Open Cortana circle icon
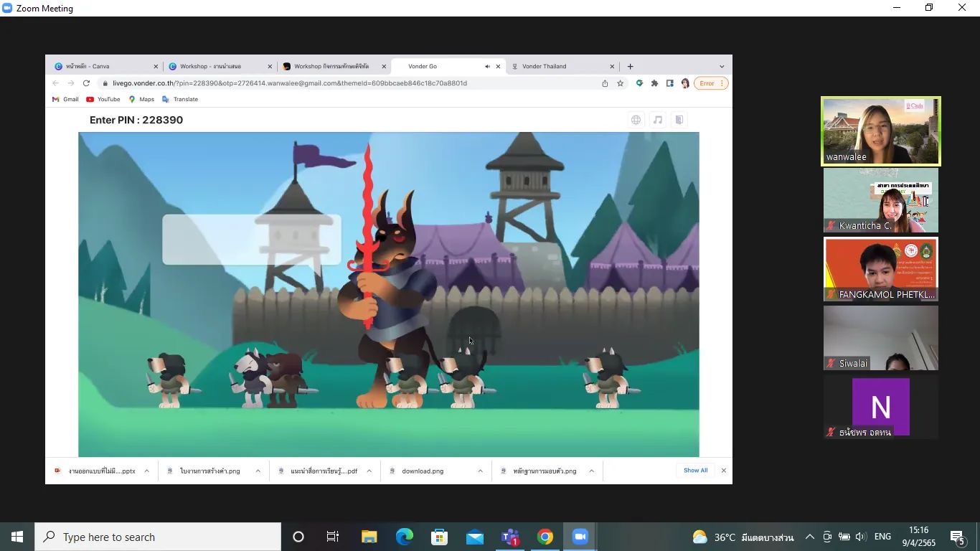 (298, 537)
